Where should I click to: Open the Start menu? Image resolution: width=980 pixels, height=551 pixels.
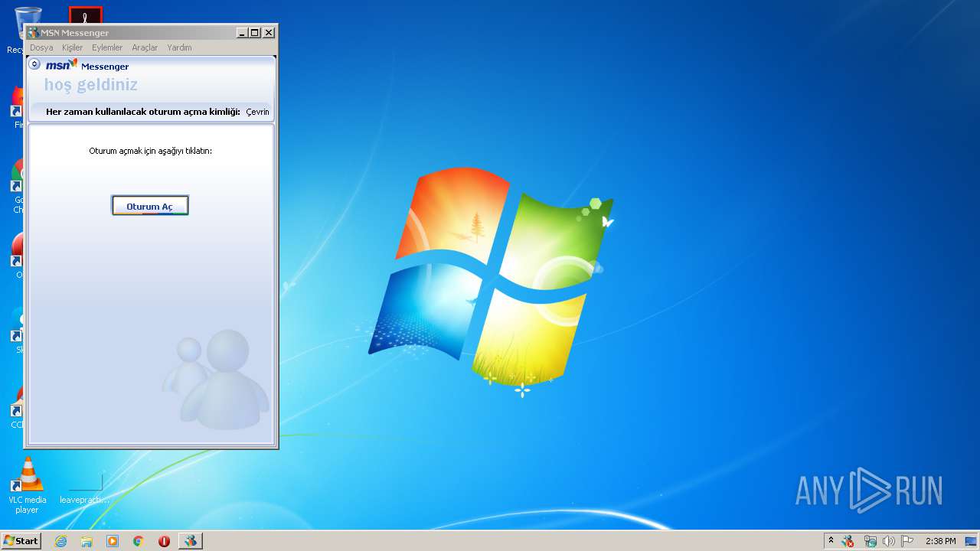point(21,540)
